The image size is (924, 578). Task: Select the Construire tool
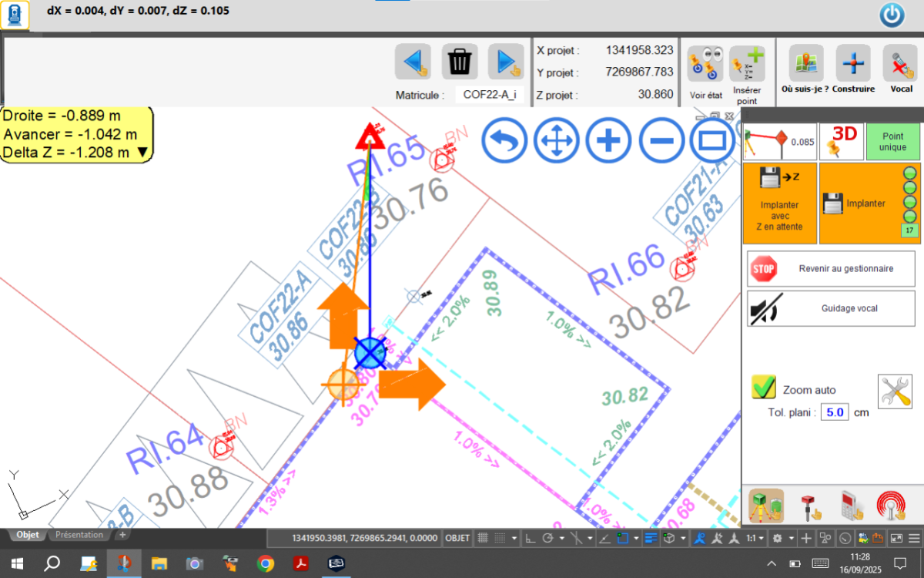point(853,65)
